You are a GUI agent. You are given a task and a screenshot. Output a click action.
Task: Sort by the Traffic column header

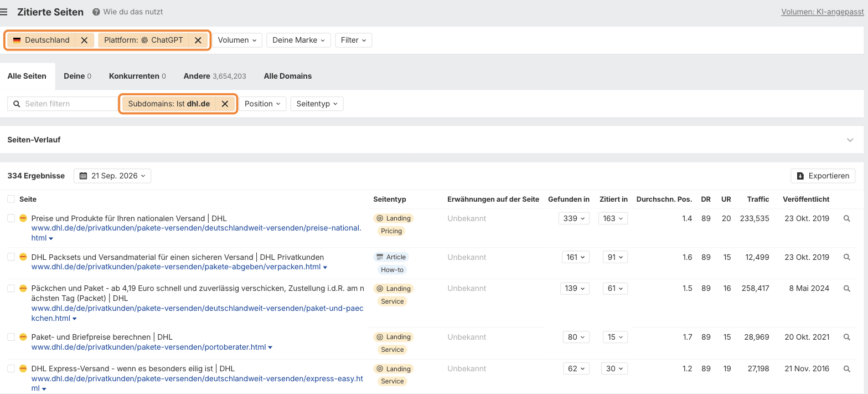pos(758,199)
